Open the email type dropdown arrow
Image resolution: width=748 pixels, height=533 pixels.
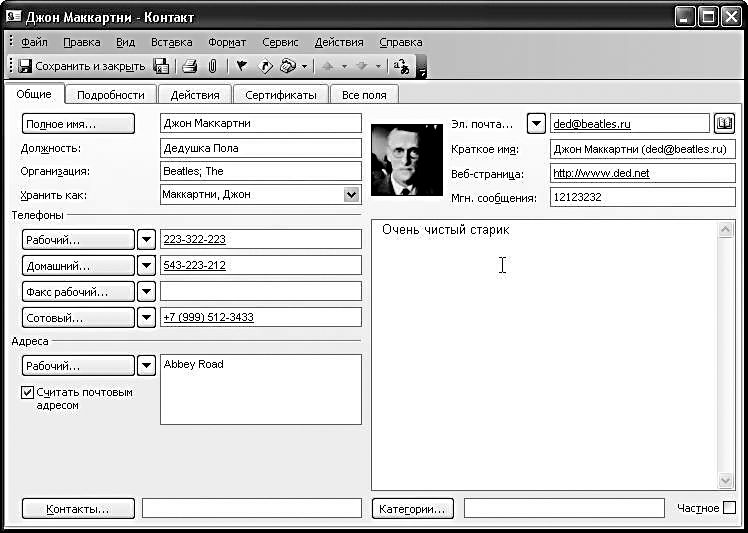tap(536, 123)
